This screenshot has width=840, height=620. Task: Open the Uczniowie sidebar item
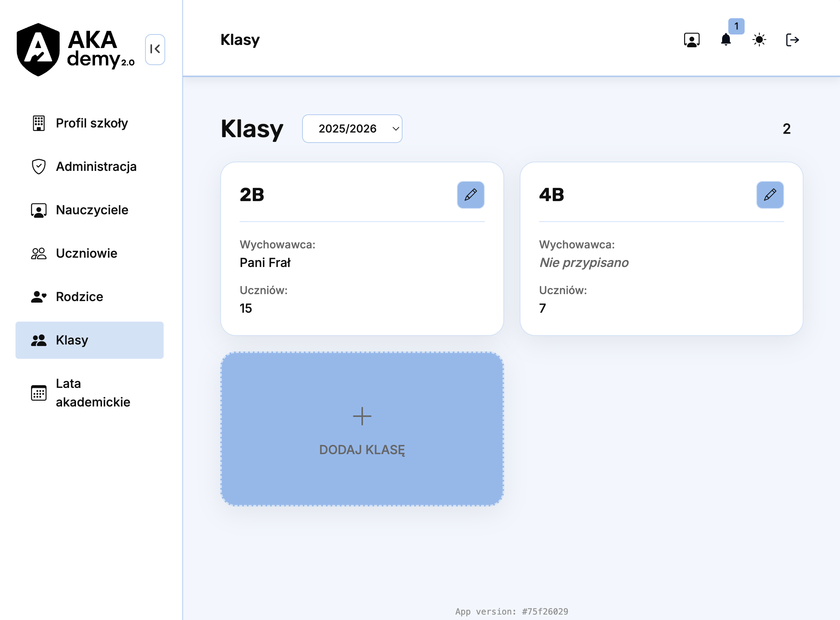86,253
